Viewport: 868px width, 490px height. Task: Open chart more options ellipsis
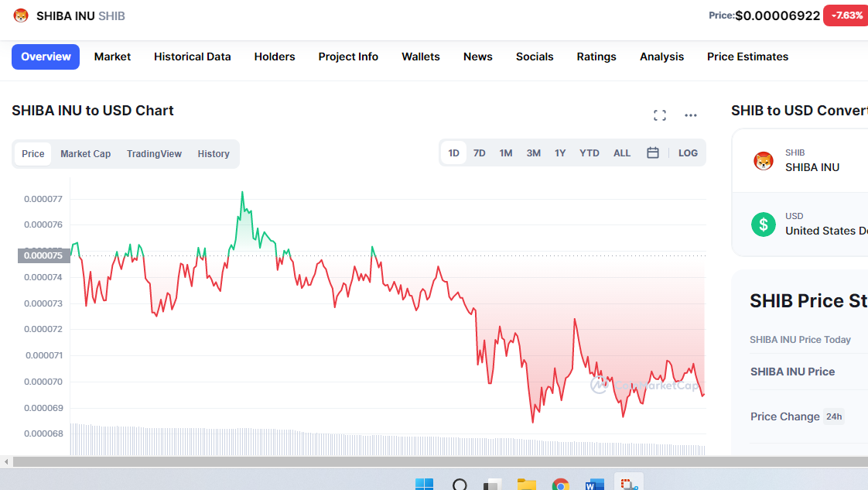click(690, 115)
